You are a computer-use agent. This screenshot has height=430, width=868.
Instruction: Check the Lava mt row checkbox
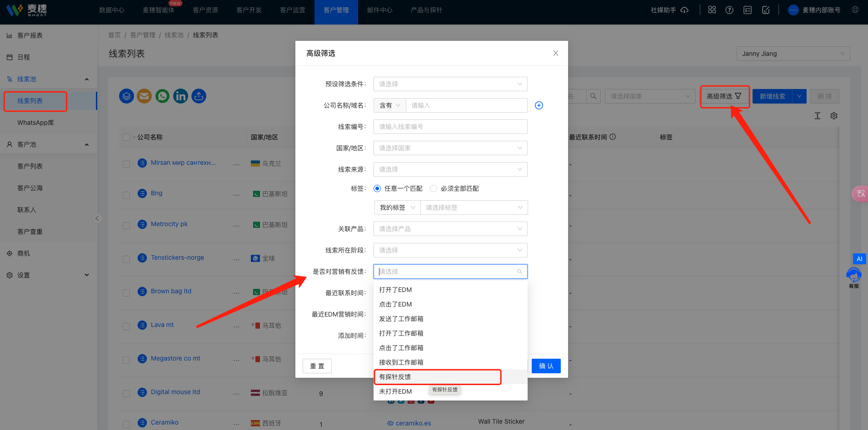[x=126, y=326]
